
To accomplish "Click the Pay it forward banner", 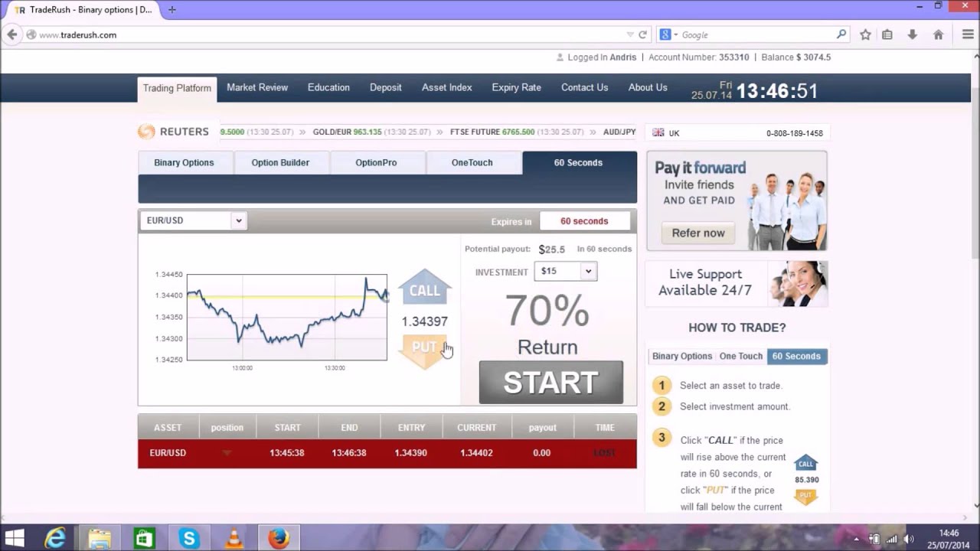I will [737, 201].
